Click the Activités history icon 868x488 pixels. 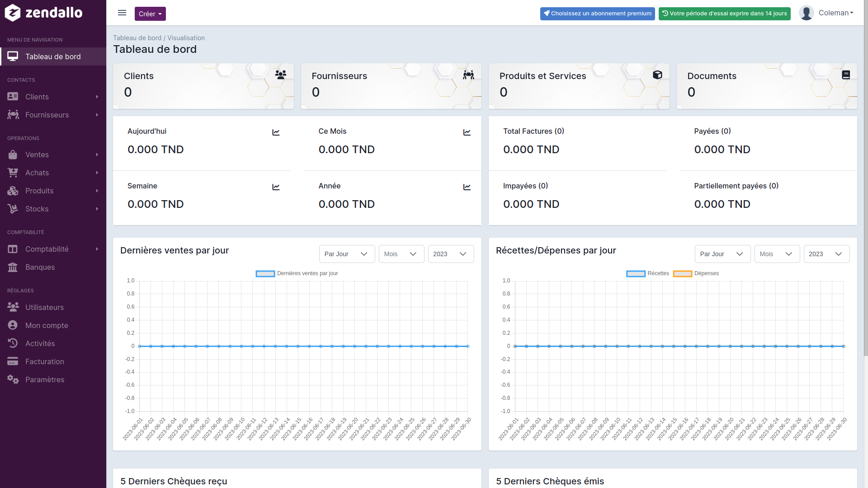tap(13, 343)
